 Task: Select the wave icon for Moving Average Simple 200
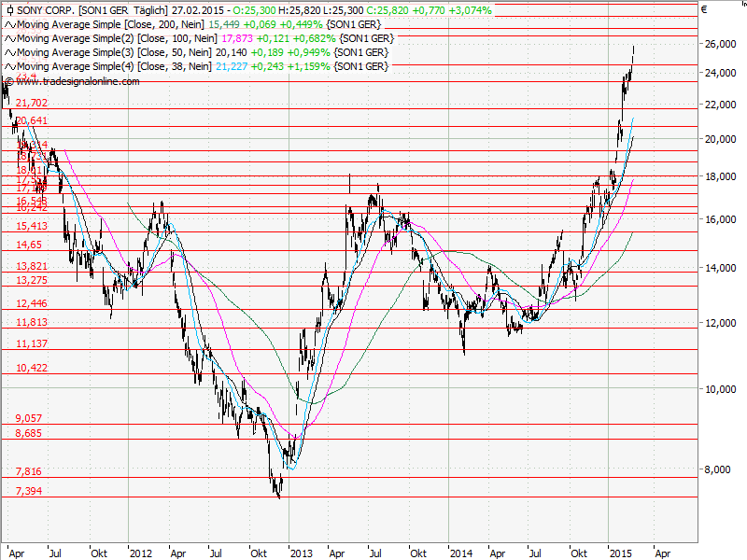click(9, 25)
